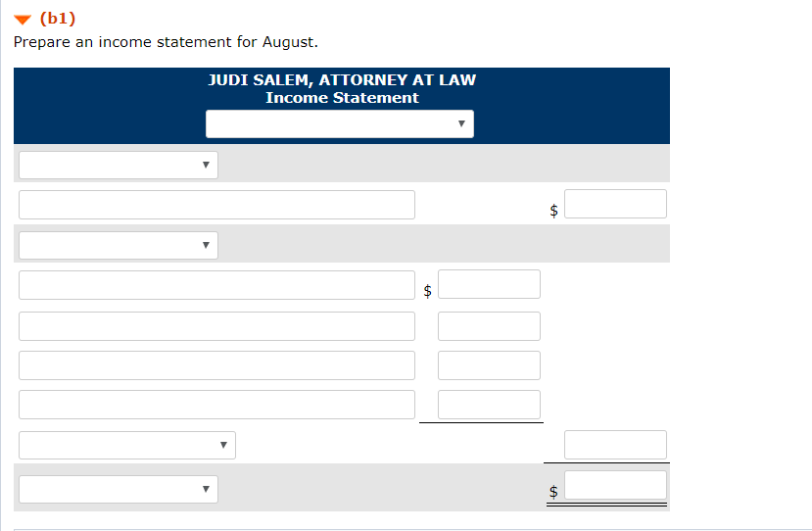Click the total expenses amount field
Screen dimensions: 812x531
pyautogui.click(x=615, y=445)
